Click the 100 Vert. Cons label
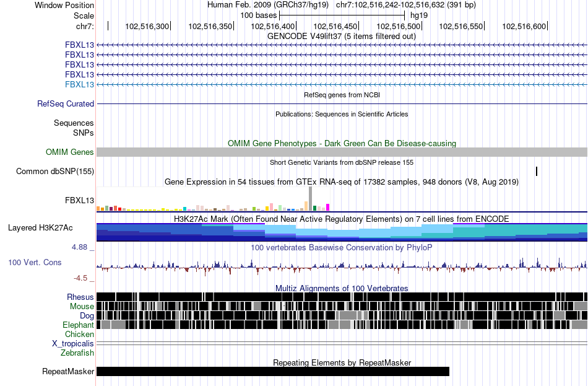The image size is (588, 386). (35, 263)
